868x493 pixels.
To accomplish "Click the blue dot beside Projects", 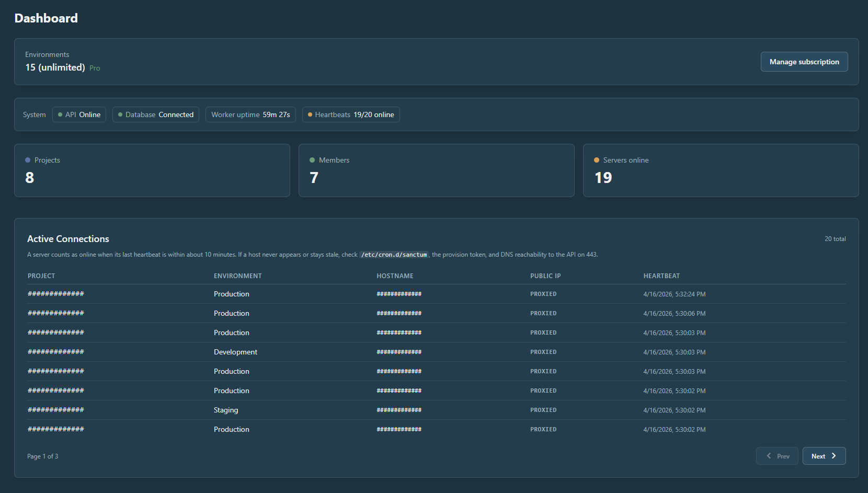I will [x=28, y=160].
